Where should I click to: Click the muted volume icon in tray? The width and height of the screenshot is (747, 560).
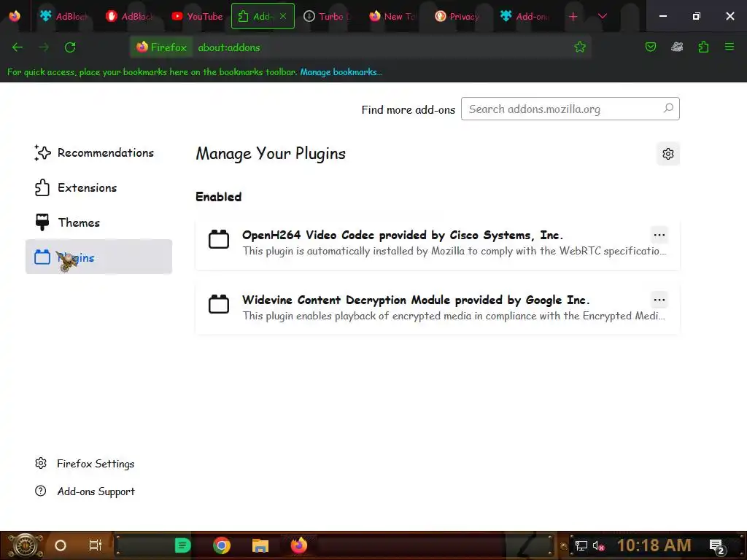[598, 545]
